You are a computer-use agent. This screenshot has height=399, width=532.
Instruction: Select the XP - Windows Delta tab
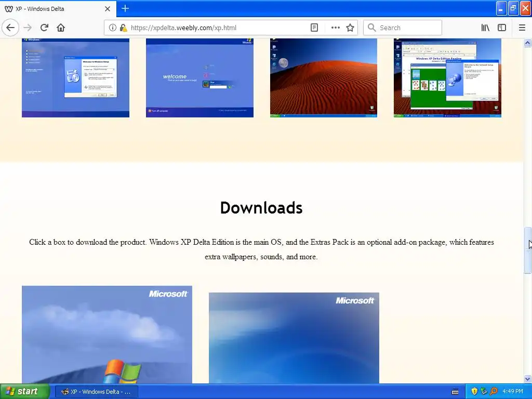58,9
